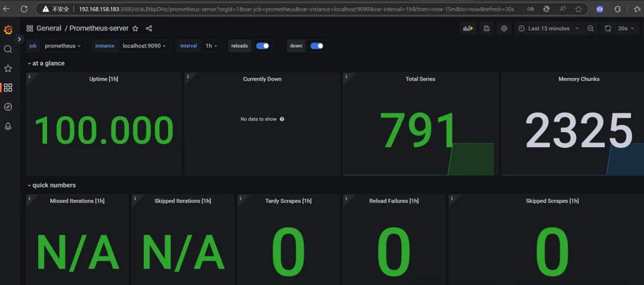Open the Skipped Scrapes [1h] panel title
This screenshot has height=285, width=644.
552,201
